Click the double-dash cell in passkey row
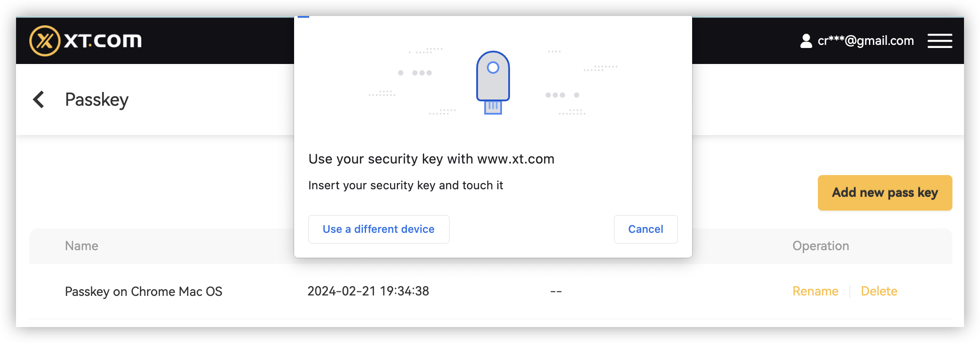This screenshot has width=980, height=343. [x=556, y=291]
